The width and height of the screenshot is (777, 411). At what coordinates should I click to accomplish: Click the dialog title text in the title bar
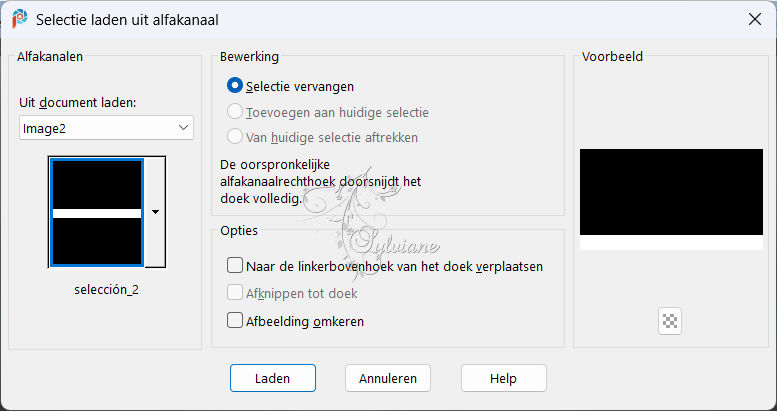127,20
